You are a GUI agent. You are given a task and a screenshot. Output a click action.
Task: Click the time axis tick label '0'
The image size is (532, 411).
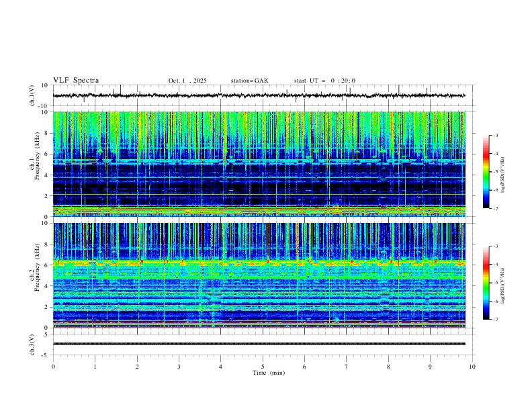[53, 367]
